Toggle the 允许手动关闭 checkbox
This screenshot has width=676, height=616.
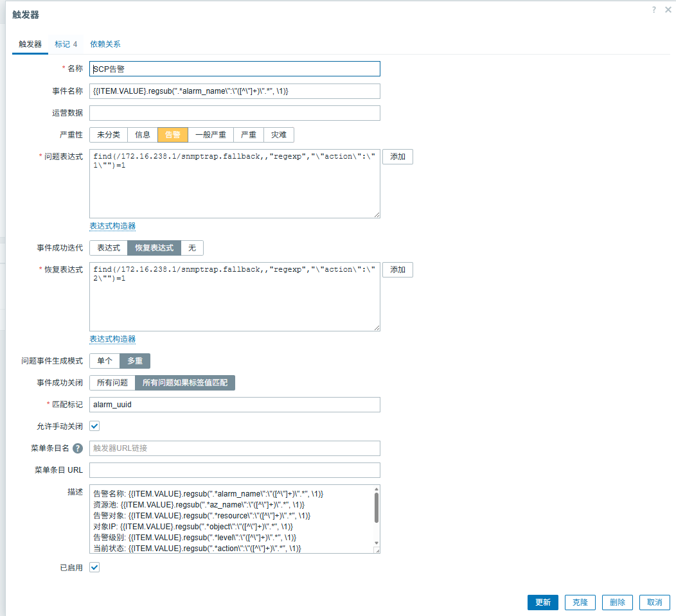94,426
